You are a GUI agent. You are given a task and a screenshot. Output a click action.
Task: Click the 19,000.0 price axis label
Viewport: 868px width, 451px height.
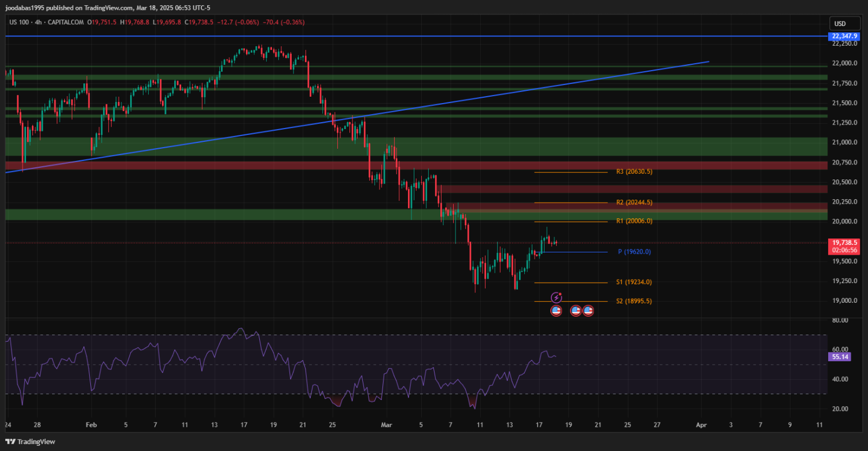844,300
